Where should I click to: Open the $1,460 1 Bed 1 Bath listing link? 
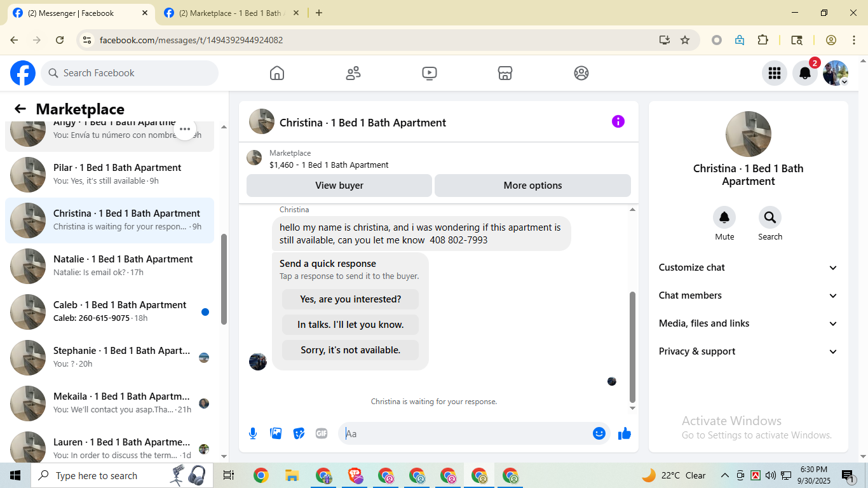[x=329, y=165]
